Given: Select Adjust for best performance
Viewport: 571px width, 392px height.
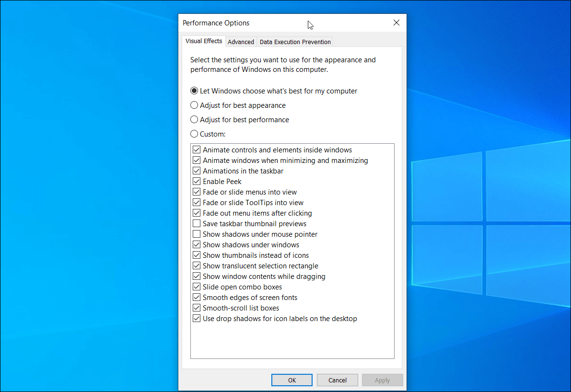Looking at the screenshot, I should (194, 119).
